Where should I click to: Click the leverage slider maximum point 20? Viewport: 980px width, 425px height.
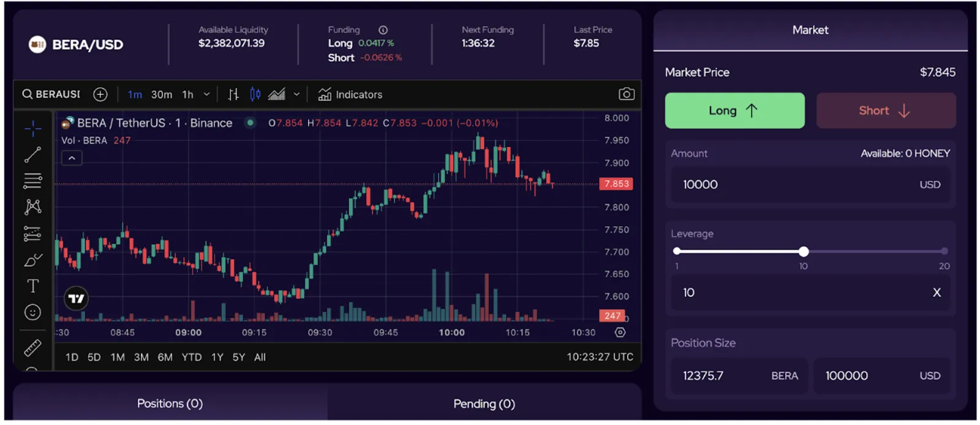click(944, 251)
